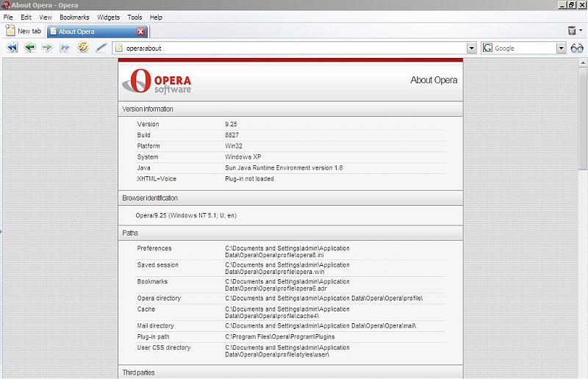
Task: Click the Saved session path ending opera.win
Action: tap(287, 268)
